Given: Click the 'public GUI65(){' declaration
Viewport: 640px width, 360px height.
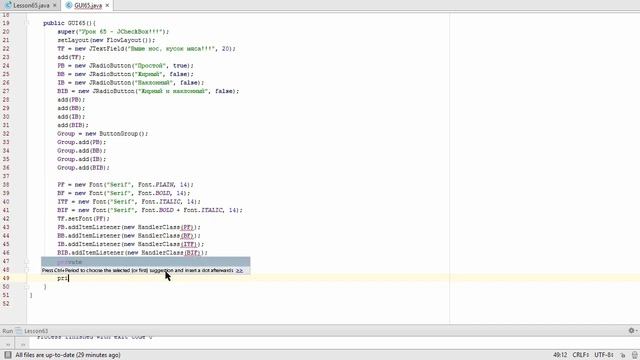Looking at the screenshot, I should (69, 23).
